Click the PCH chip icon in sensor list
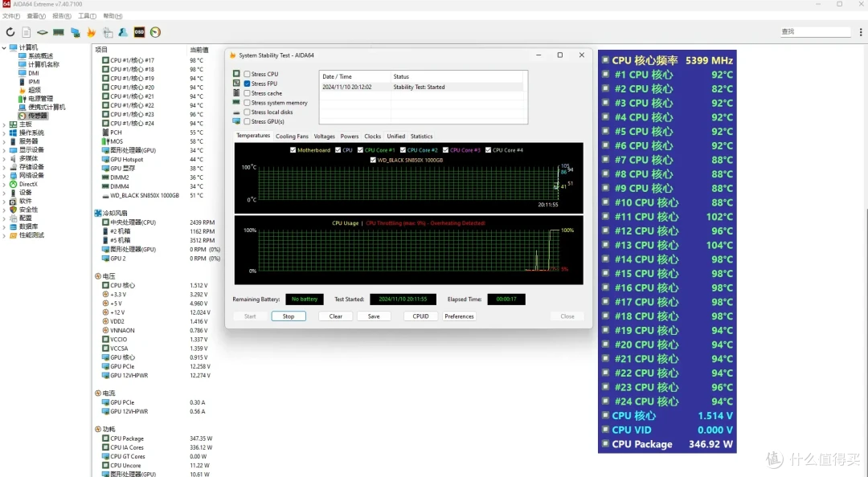The height and width of the screenshot is (477, 868). click(x=105, y=132)
